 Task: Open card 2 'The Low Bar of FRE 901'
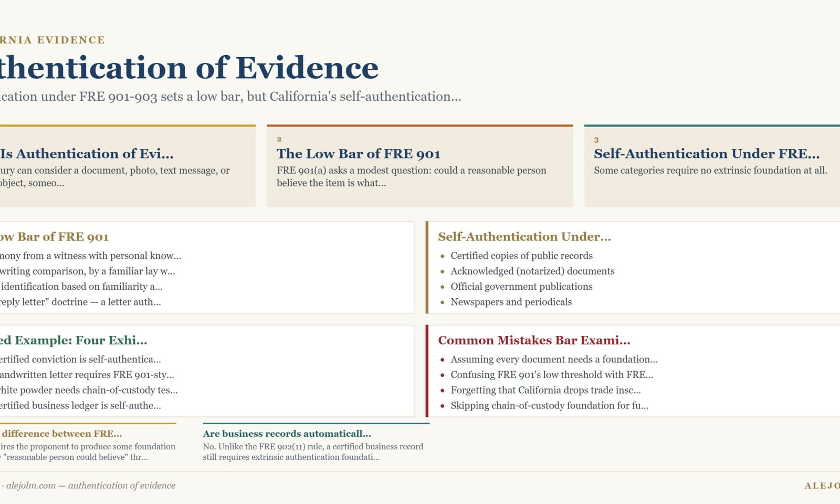click(419, 166)
